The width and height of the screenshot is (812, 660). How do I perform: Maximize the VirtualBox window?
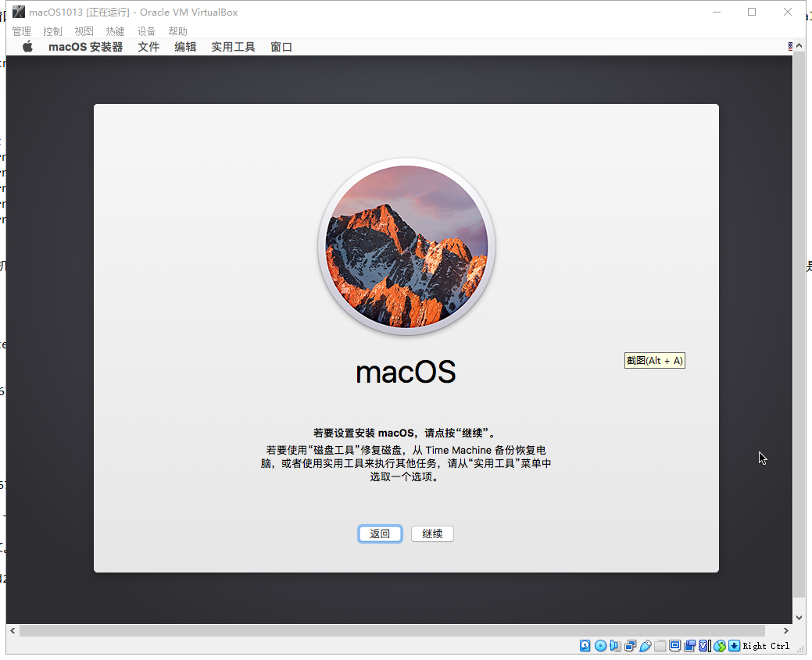[752, 12]
